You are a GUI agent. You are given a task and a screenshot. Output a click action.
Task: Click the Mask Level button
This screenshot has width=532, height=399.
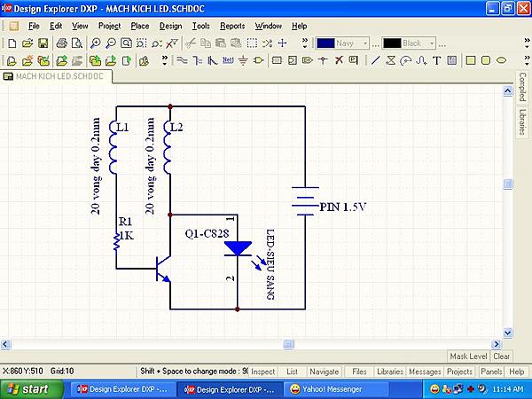tap(468, 356)
